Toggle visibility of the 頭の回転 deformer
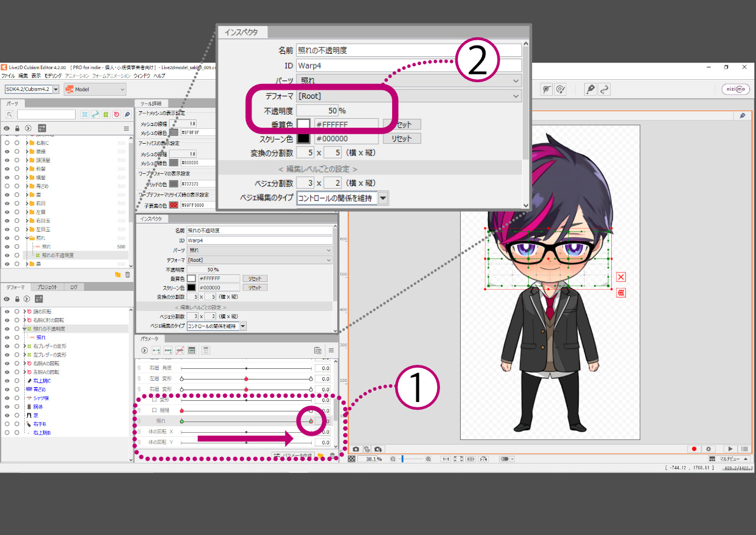 7,312
